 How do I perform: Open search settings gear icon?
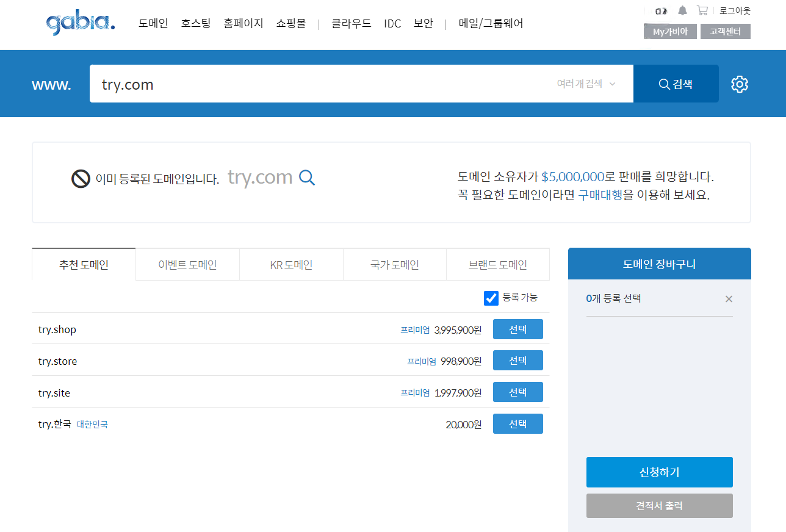tap(740, 84)
